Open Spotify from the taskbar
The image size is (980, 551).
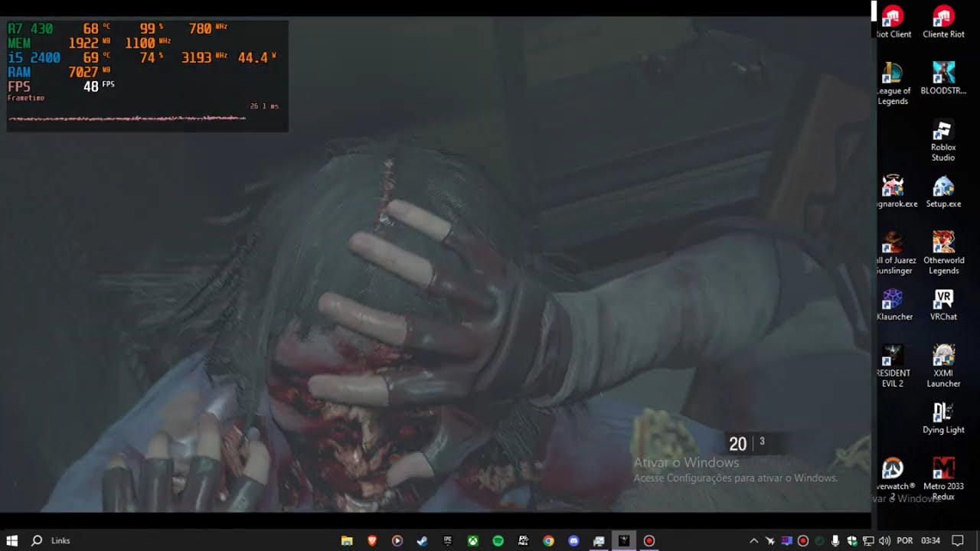point(498,540)
